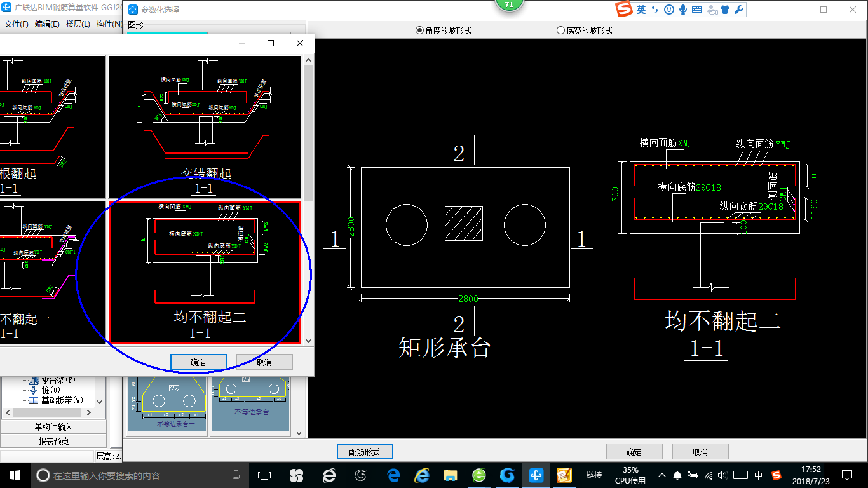Open the Sogou emoji smiley icon
Screen dimensions: 868x488
pyautogui.click(x=669, y=10)
